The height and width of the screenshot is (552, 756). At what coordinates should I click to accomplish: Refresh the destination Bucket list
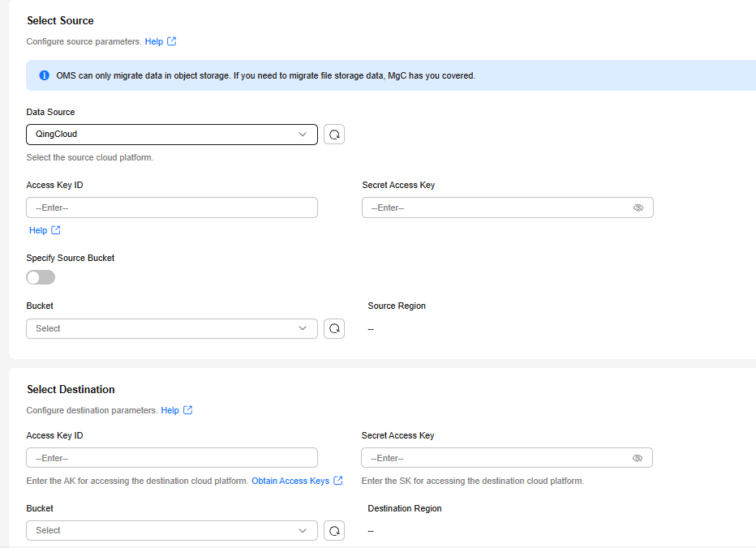click(334, 530)
